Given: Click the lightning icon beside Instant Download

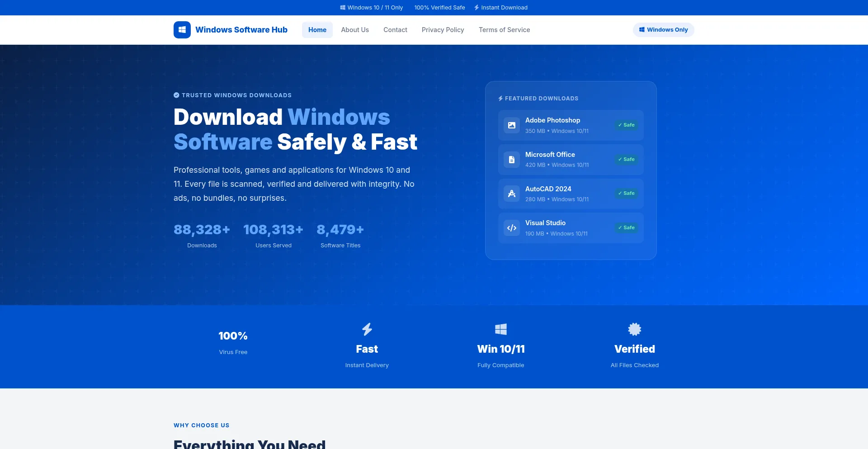Looking at the screenshot, I should pos(476,8).
